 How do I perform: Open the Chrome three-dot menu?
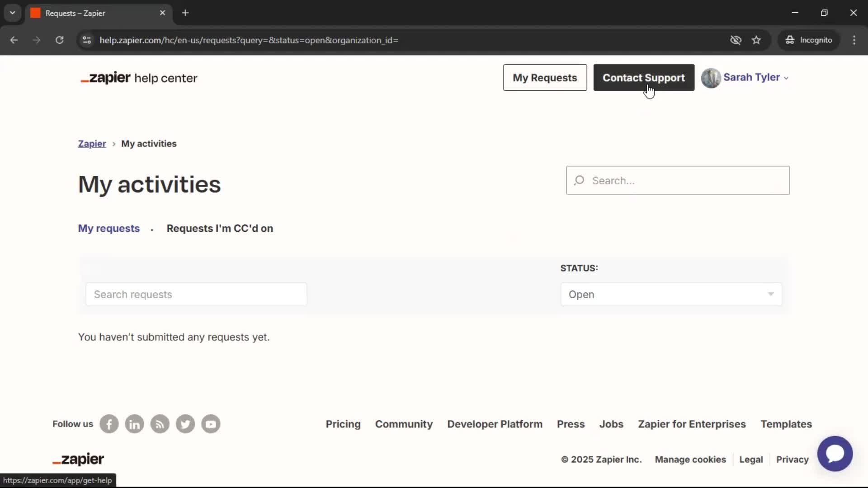(854, 40)
